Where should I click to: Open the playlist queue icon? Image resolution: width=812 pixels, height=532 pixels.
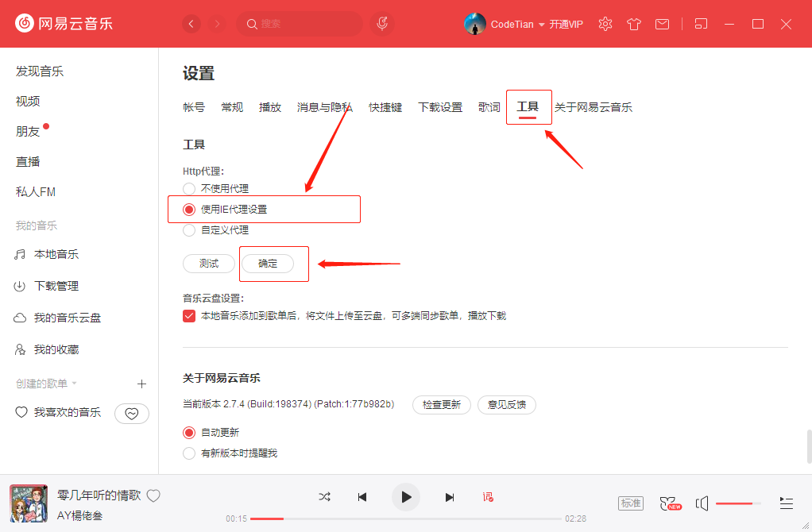786,503
